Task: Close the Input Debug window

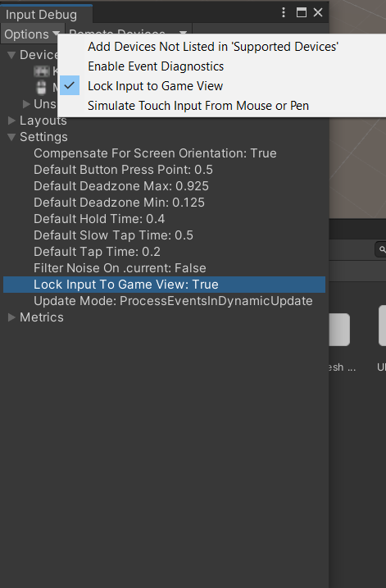Action: tap(318, 12)
